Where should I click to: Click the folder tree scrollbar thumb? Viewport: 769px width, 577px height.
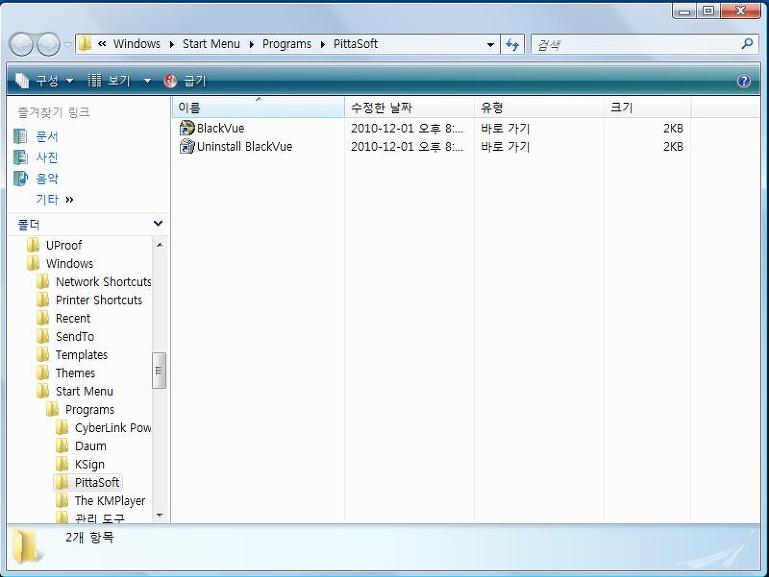(159, 370)
